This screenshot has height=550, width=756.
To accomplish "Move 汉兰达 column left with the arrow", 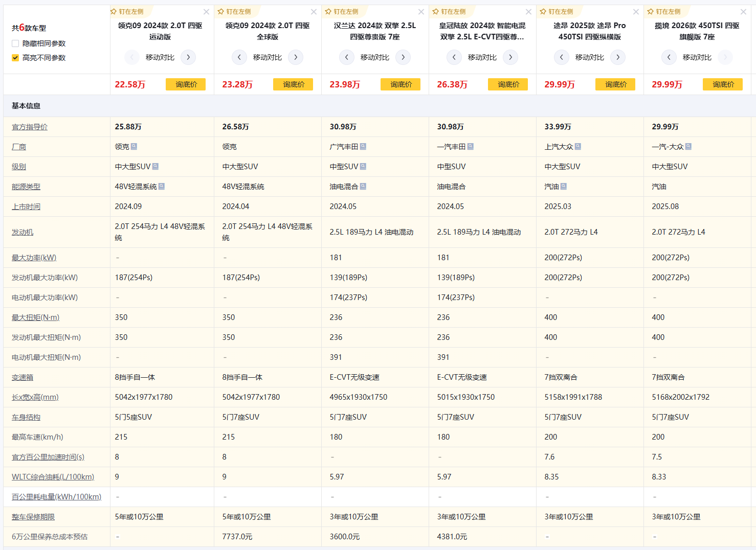I will pyautogui.click(x=347, y=57).
